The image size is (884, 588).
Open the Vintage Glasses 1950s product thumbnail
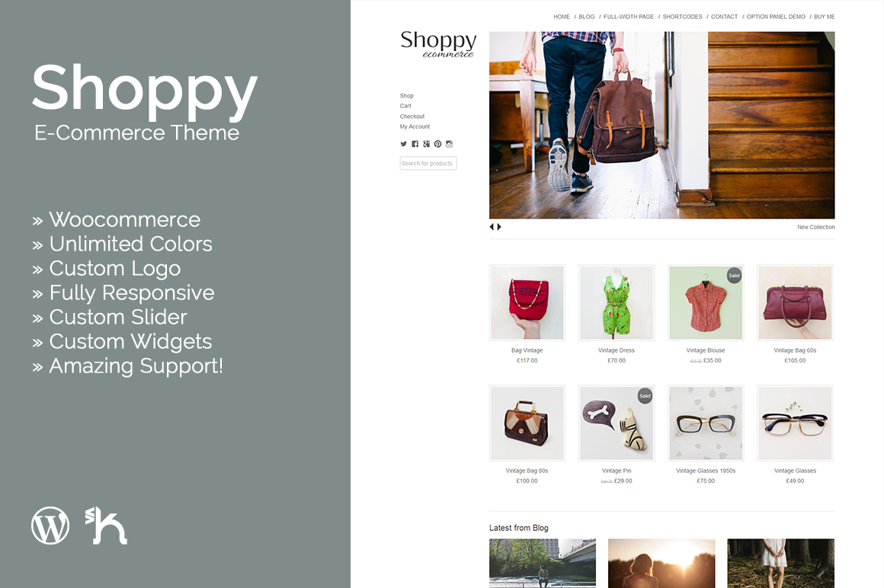point(705,423)
